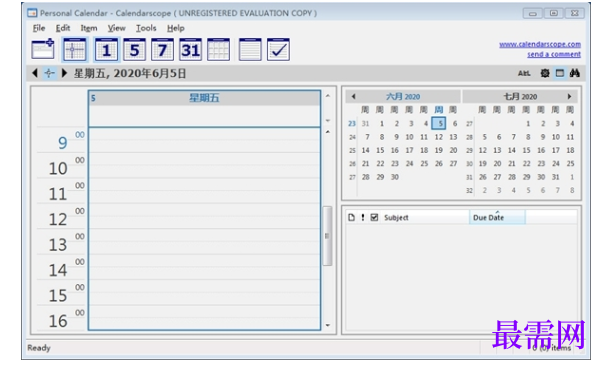Switch to 1 day view

point(106,50)
